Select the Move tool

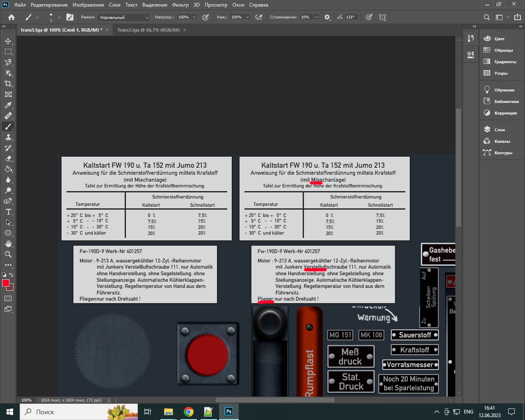(x=8, y=41)
